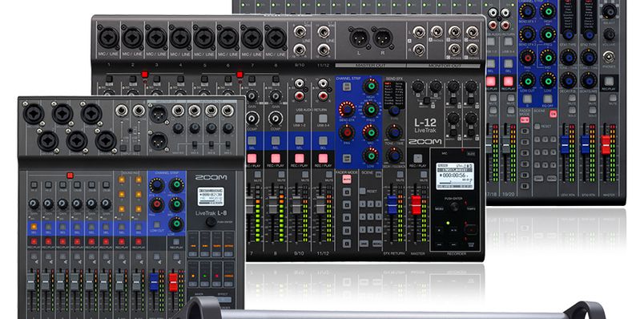Screen dimensions: 644x319
Task: Toggle the USB 3-4 audio return button
Action: (x=324, y=119)
